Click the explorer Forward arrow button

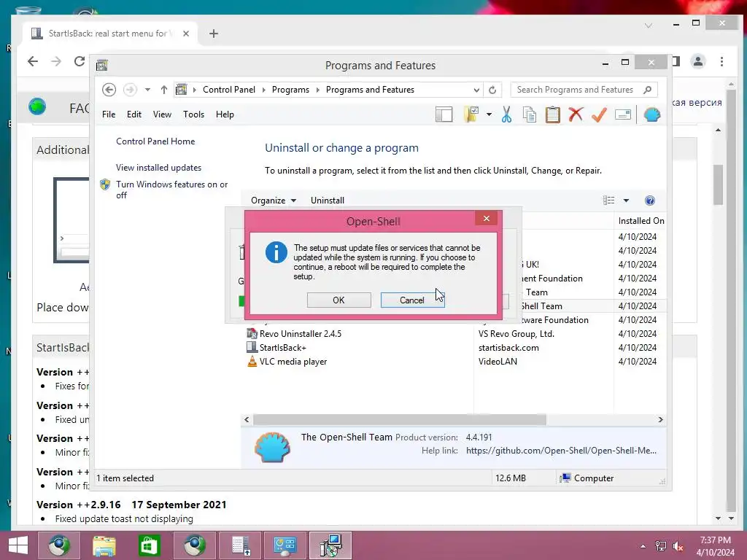130,90
